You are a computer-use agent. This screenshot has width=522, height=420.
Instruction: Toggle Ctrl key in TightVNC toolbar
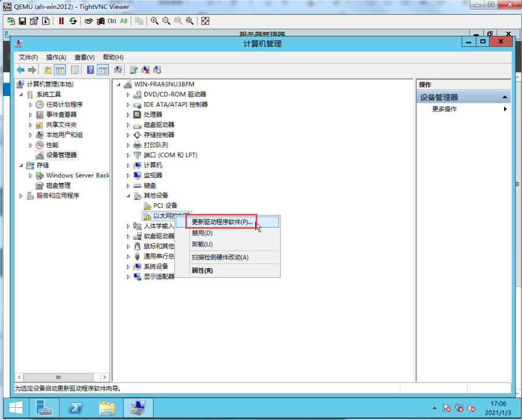[x=112, y=21]
